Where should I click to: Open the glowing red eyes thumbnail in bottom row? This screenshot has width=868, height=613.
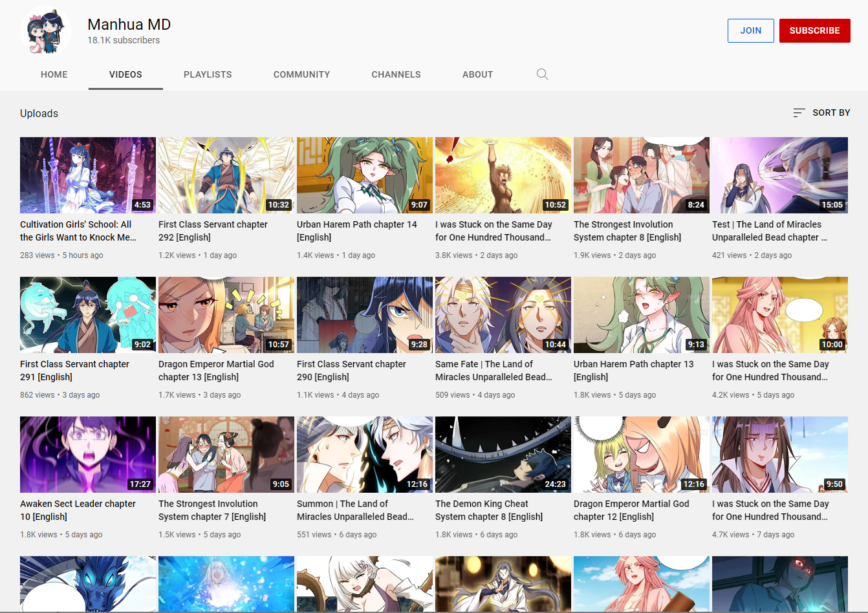[780, 584]
